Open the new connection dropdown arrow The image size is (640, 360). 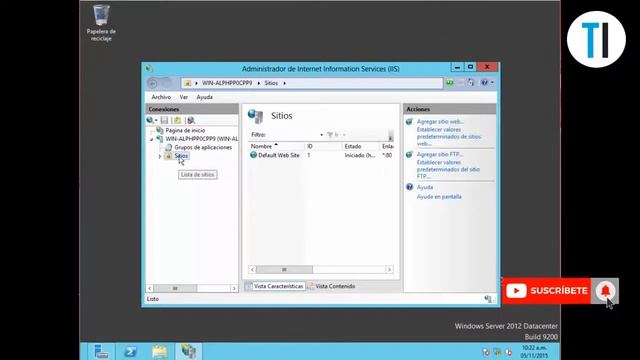[156, 120]
